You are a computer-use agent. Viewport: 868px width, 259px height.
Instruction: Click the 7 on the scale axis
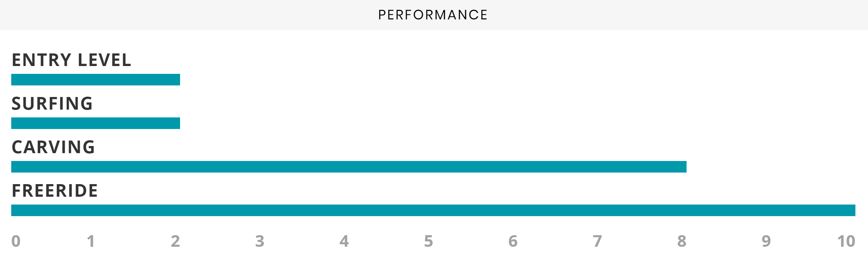(597, 241)
